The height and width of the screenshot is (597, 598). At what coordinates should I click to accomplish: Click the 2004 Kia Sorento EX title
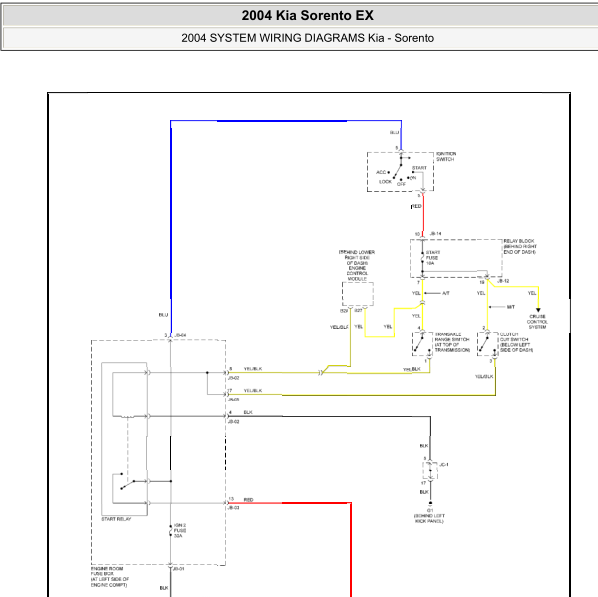307,15
